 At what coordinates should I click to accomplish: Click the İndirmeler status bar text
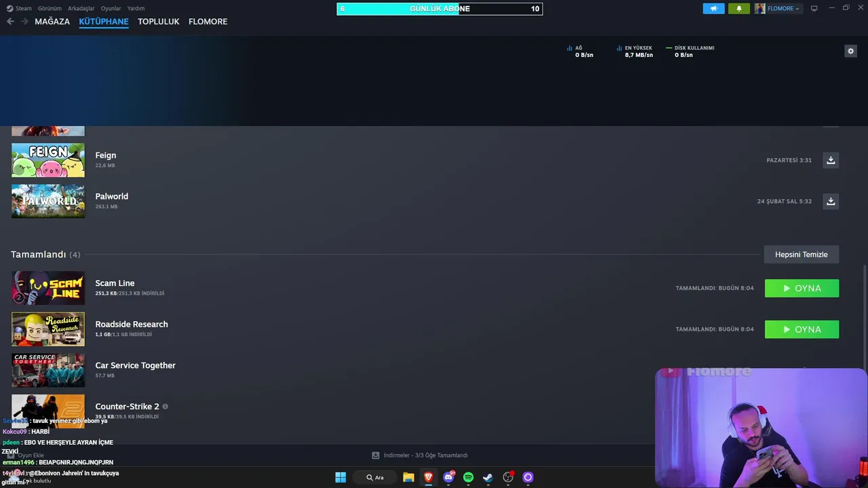pyautogui.click(x=426, y=455)
